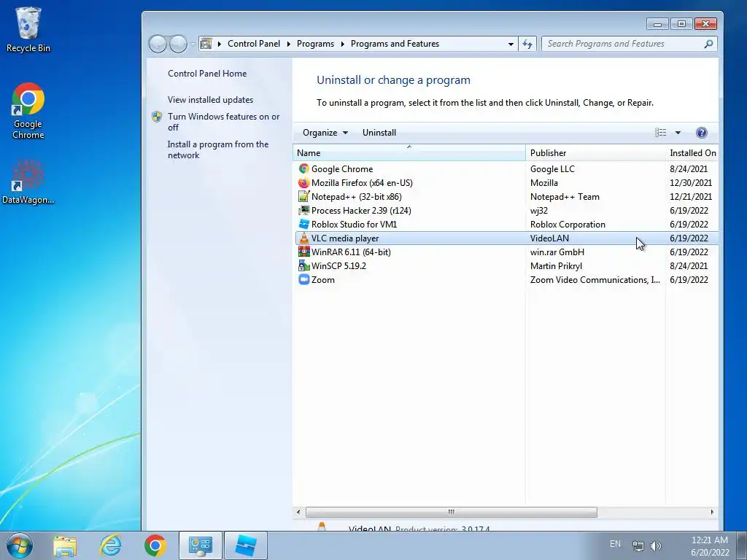Open Chrome from the taskbar
The width and height of the screenshot is (747, 560).
click(x=155, y=545)
